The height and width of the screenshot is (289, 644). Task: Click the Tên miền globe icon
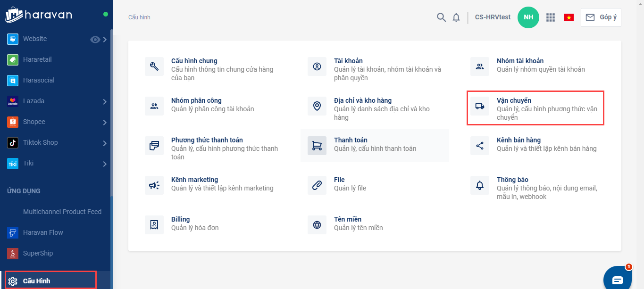point(317,225)
